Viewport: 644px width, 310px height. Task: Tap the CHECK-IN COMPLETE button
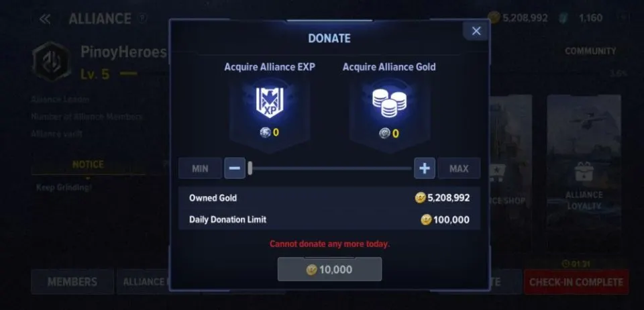click(x=576, y=282)
